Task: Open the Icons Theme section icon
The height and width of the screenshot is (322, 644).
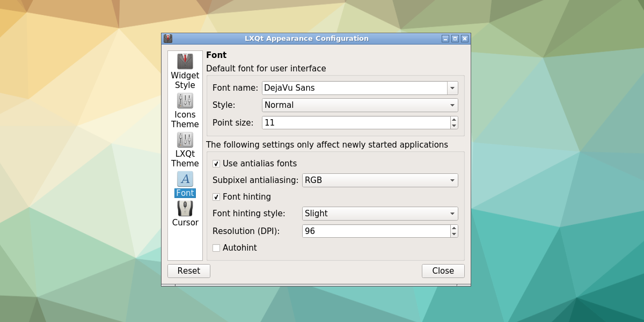Action: click(185, 100)
